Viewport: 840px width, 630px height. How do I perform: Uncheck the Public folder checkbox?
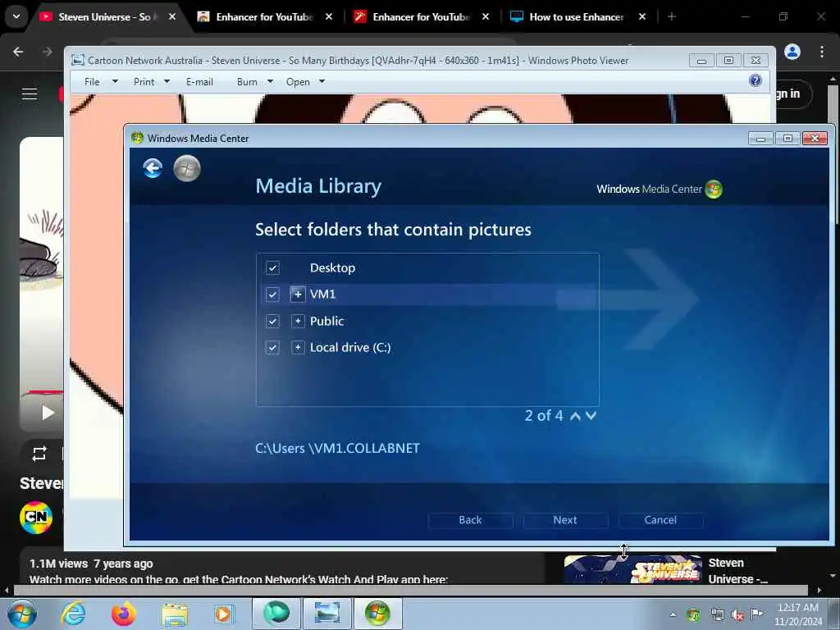pos(272,321)
